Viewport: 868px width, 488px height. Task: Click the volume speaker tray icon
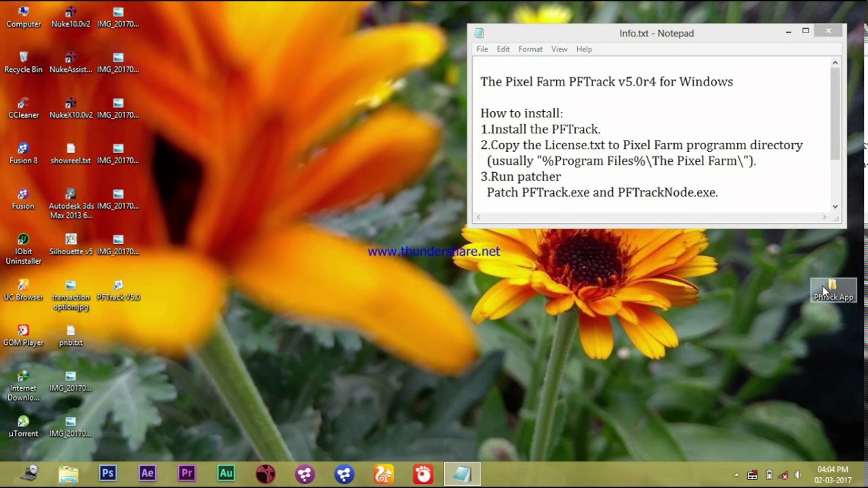pos(798,475)
